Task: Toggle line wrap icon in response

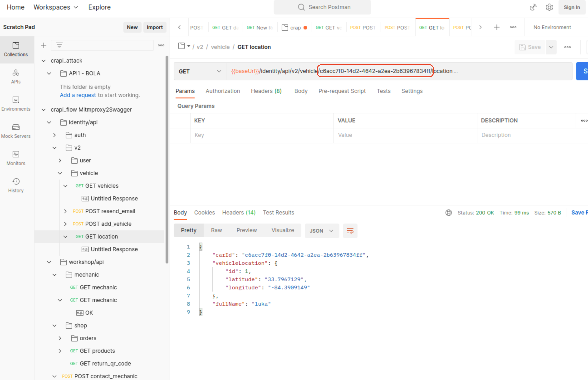Action: (350, 231)
